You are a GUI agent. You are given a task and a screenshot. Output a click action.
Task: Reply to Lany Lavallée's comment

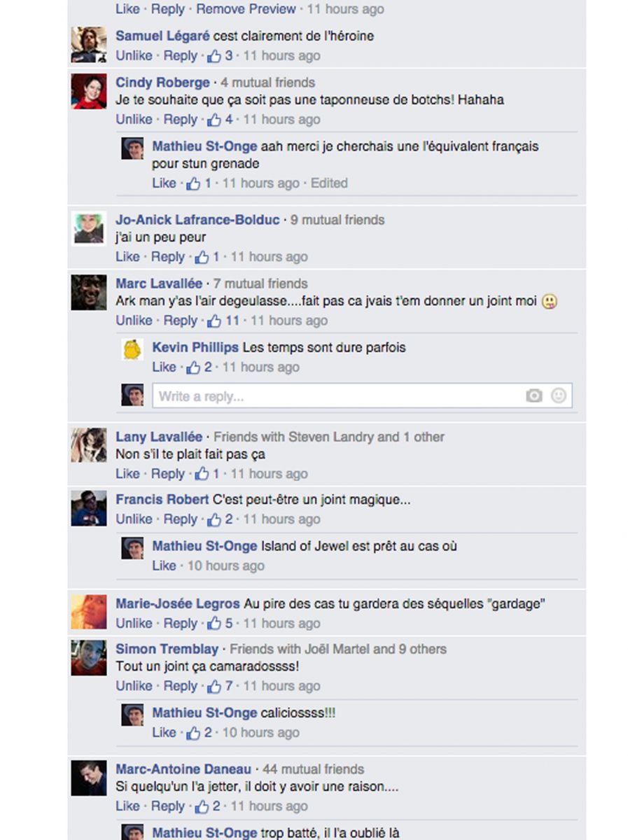[x=168, y=474]
